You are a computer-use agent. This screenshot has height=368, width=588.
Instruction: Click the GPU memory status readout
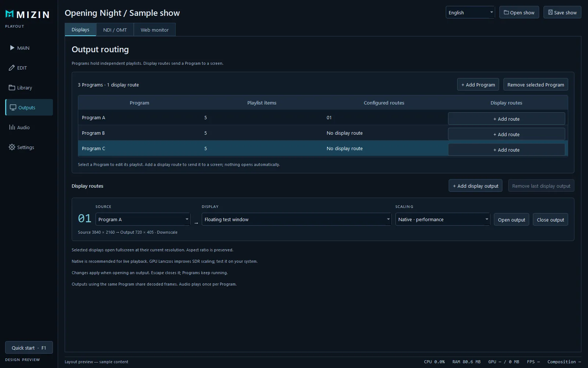pyautogui.click(x=503, y=362)
